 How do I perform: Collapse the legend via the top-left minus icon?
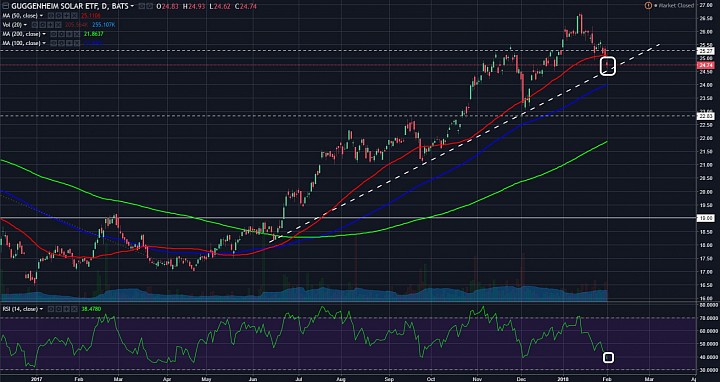(x=6, y=6)
